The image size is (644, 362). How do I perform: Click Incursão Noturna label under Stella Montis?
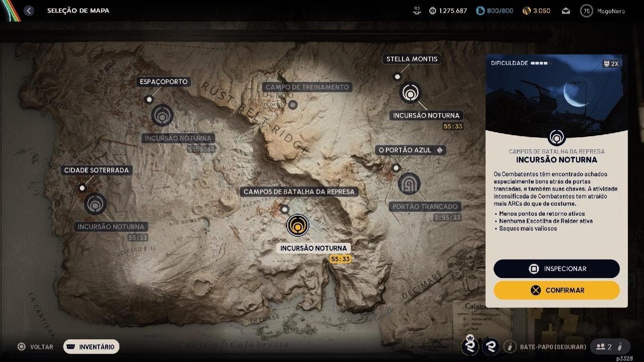426,115
